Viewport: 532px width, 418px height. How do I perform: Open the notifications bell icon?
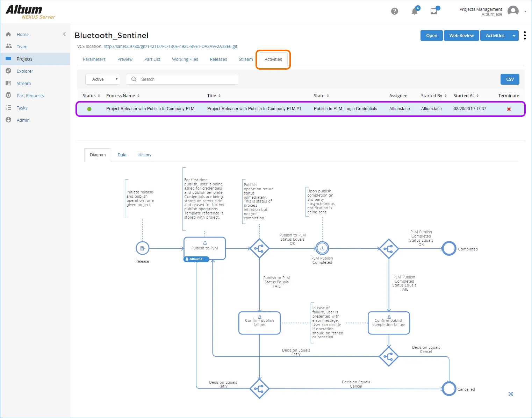tap(415, 11)
